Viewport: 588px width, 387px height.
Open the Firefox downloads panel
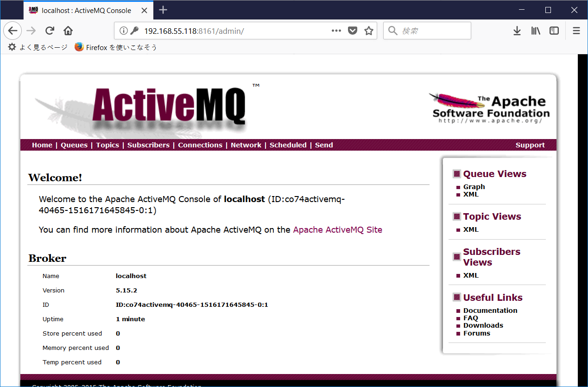click(517, 31)
